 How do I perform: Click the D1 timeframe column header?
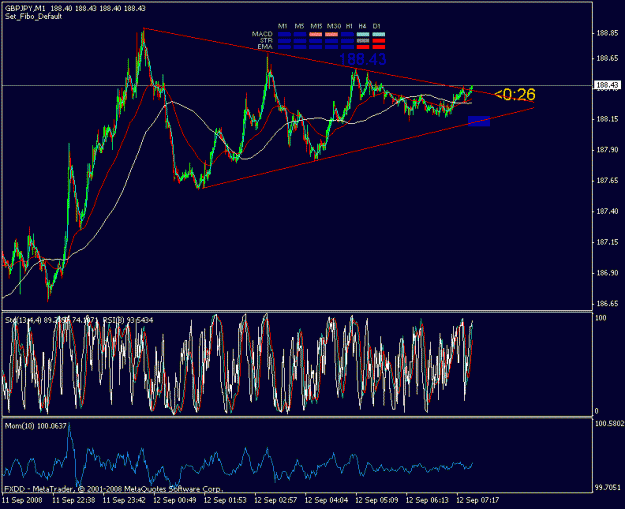click(x=377, y=26)
